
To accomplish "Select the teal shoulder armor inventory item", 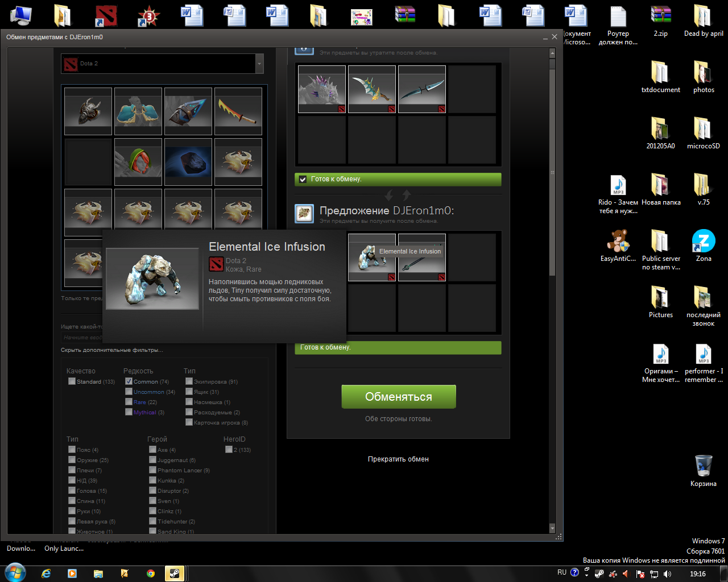I will pos(138,111).
